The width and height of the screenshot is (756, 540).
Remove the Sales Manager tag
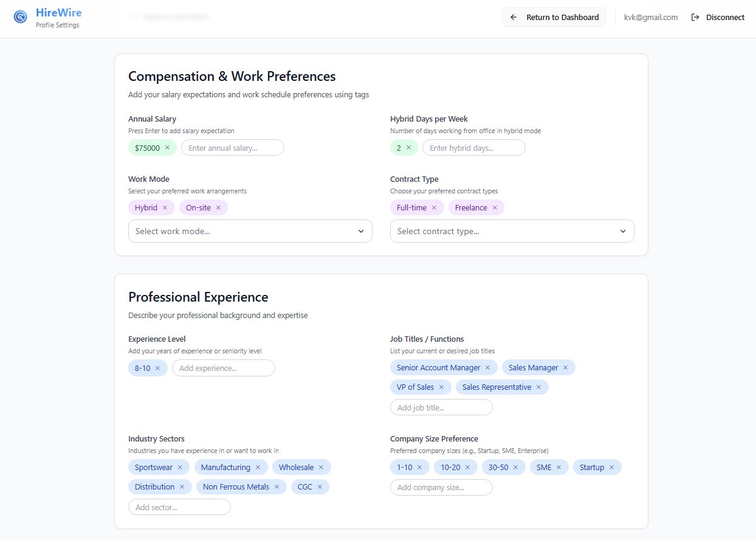(x=565, y=367)
